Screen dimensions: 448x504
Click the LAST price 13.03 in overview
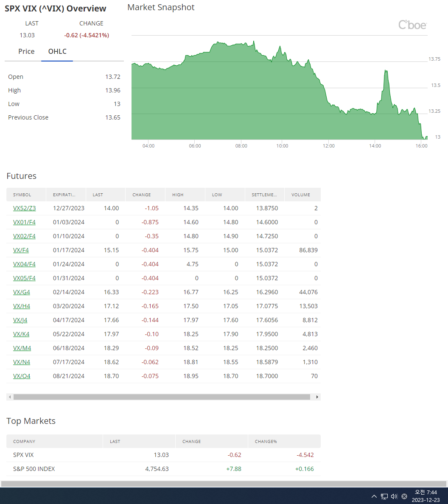pyautogui.click(x=27, y=35)
